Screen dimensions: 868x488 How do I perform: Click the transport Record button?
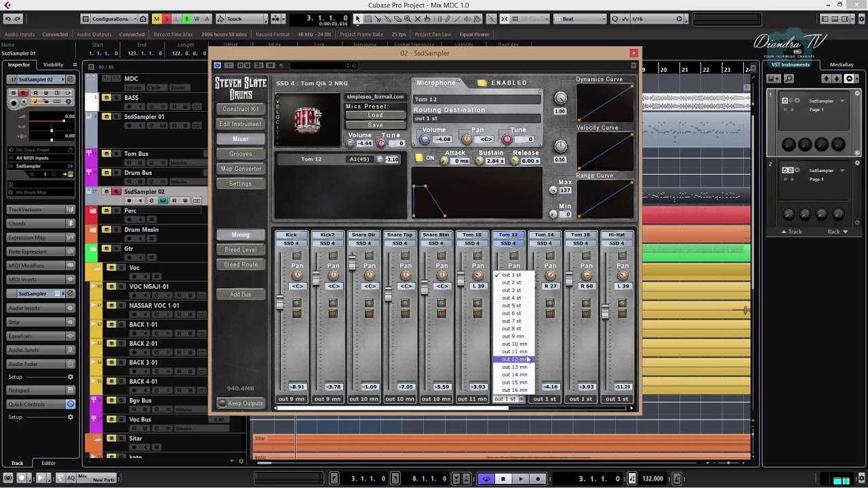538,479
